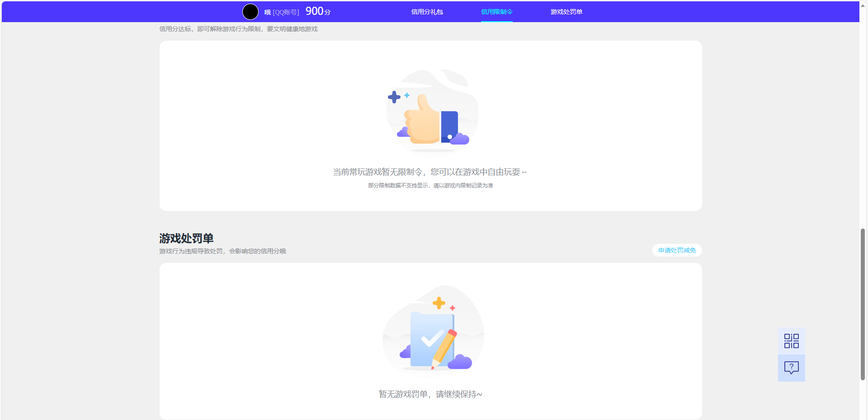Click the cloud graphic beside the penalty illustration
This screenshot has height=420, width=868.
click(x=460, y=361)
